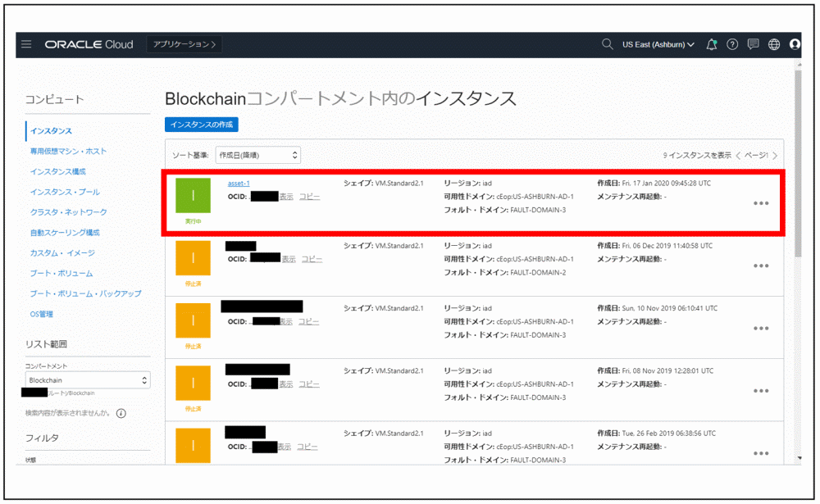Open actions menu for 10 Nov 2019 instance
820x504 pixels.
coord(761,329)
